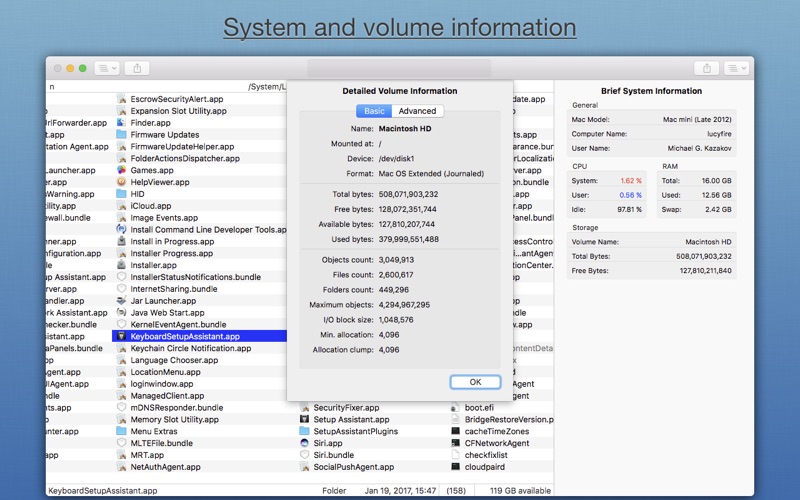The width and height of the screenshot is (800, 500).
Task: Click the Jar Launcher.app icon
Action: (121, 301)
